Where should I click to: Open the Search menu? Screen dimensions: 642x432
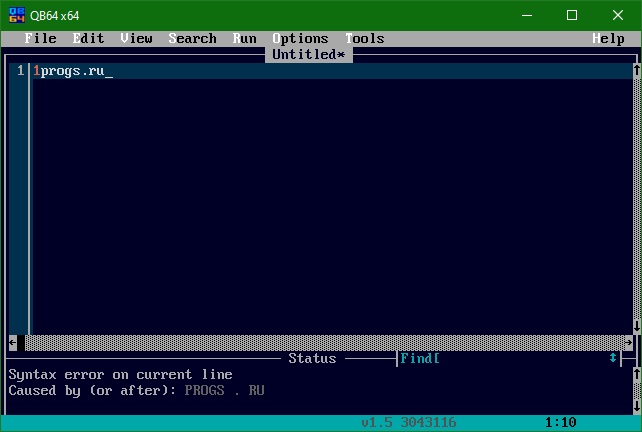(x=192, y=38)
